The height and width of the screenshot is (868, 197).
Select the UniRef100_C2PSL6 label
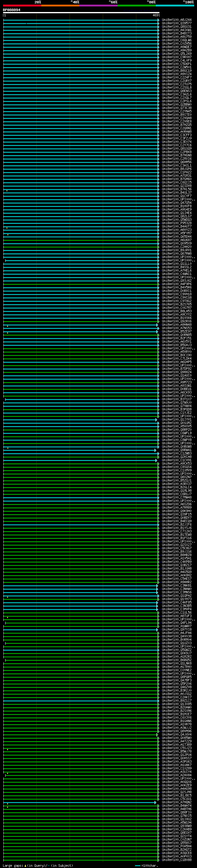(x=176, y=101)
